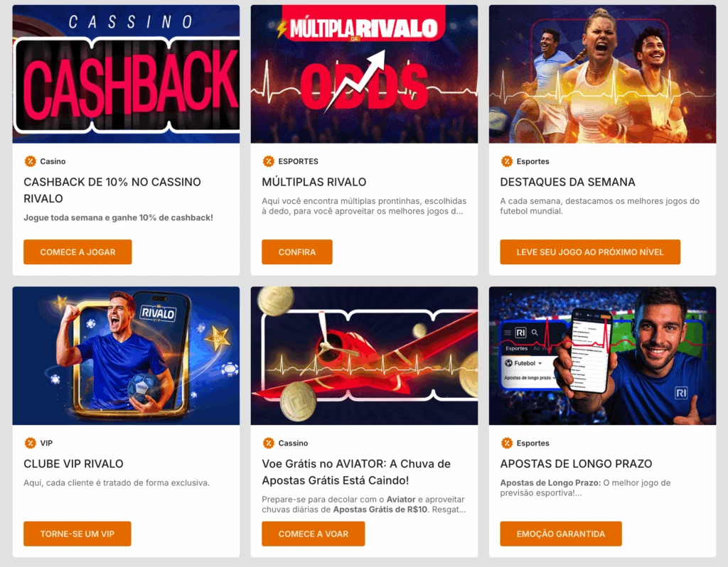Click the orange promo badge beside Casino
The width and height of the screenshot is (728, 567).
30,161
